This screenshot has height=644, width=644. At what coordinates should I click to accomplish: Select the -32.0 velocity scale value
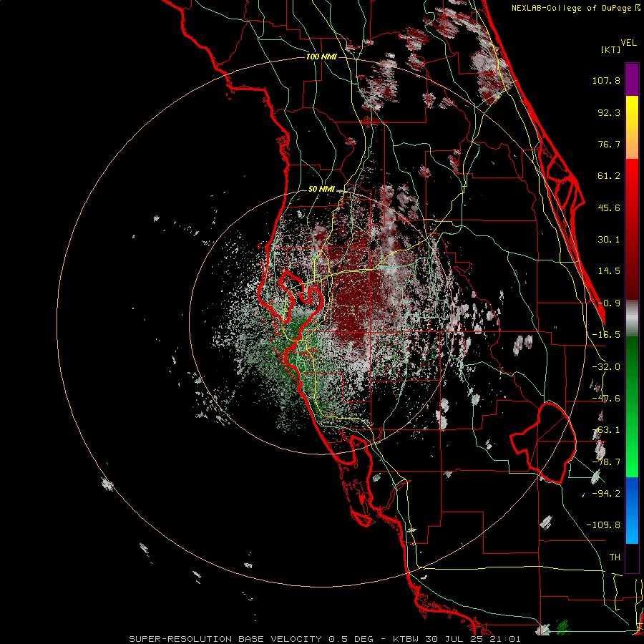coord(606,367)
